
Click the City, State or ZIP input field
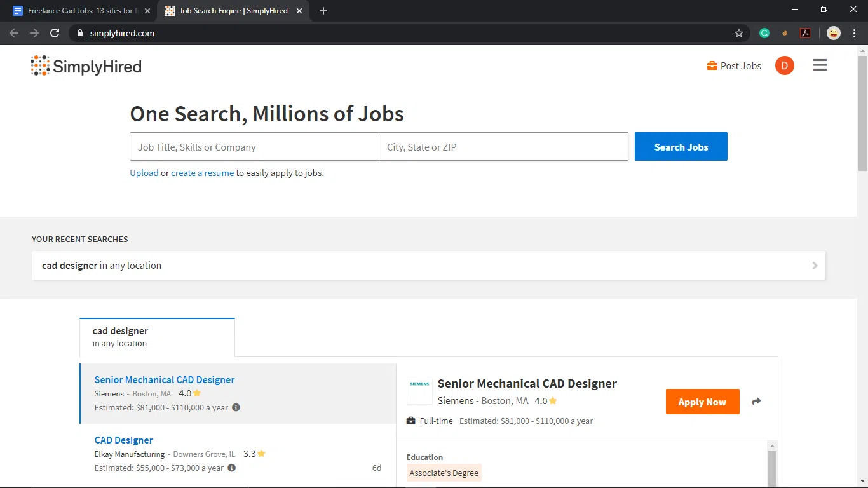[503, 146]
